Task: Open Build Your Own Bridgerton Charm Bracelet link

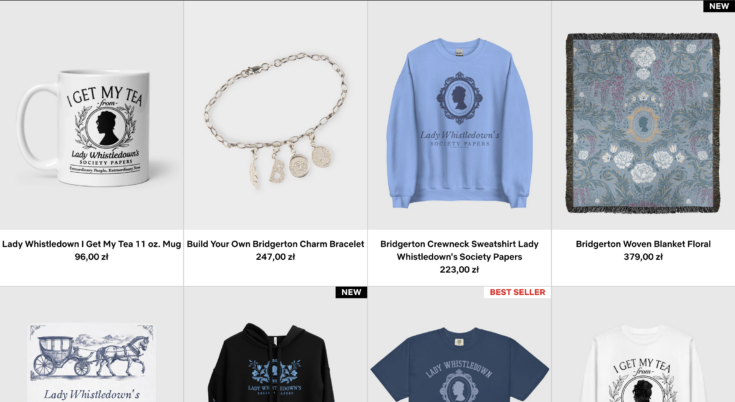Action: [x=276, y=244]
